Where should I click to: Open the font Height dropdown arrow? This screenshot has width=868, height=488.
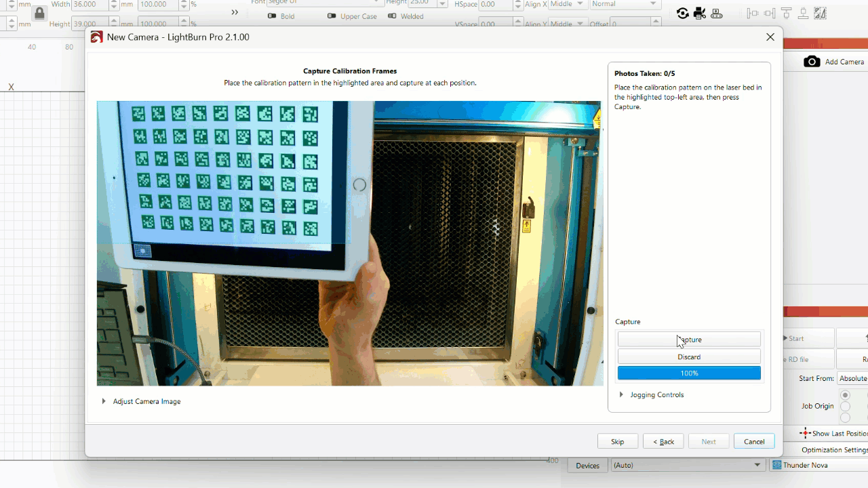tap(442, 4)
